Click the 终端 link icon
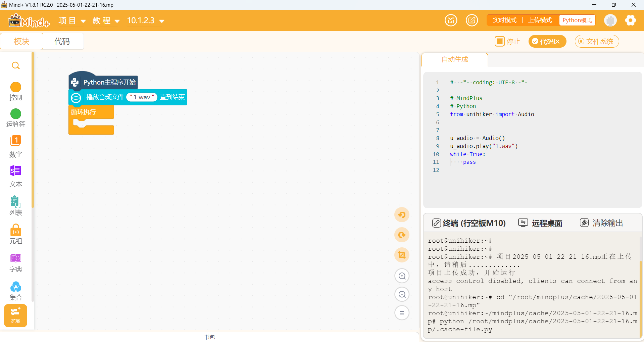Viewport: 644px width, 342px height. (x=436, y=223)
